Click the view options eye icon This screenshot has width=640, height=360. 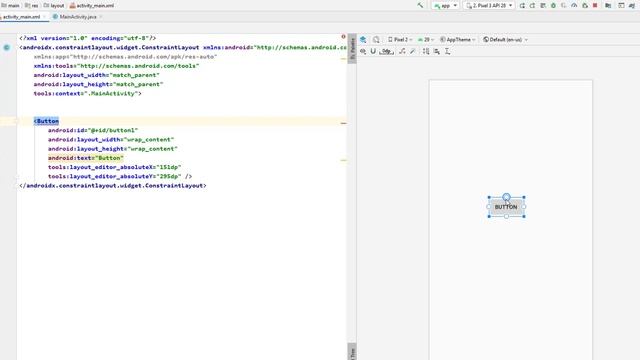[x=363, y=51]
